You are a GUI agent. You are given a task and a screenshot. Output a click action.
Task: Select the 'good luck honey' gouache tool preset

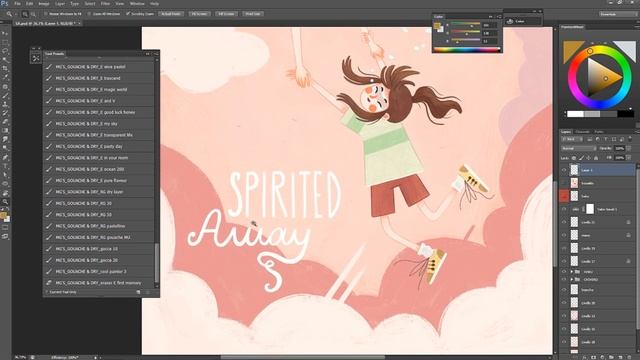99,112
